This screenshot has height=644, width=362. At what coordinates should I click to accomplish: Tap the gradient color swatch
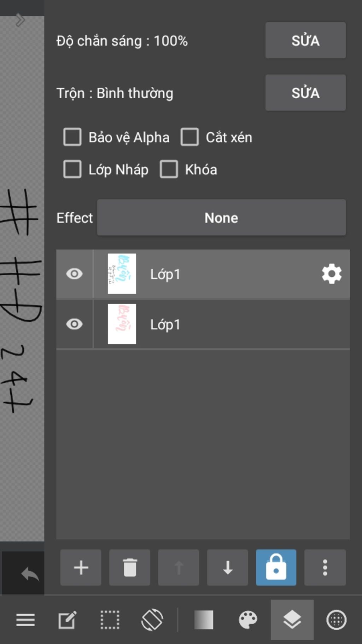click(x=204, y=620)
